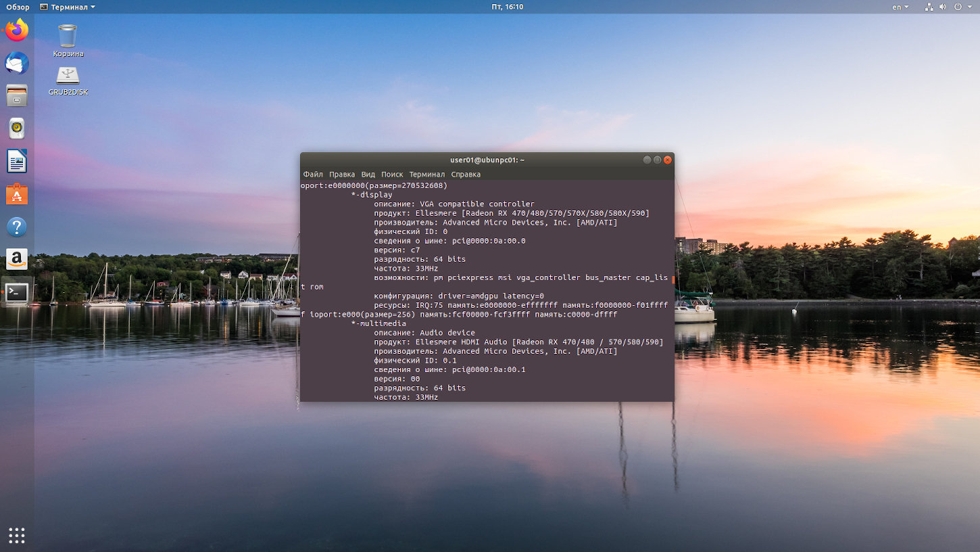This screenshot has height=552, width=980.
Task: Click the версия: c7 line
Action: click(x=397, y=250)
